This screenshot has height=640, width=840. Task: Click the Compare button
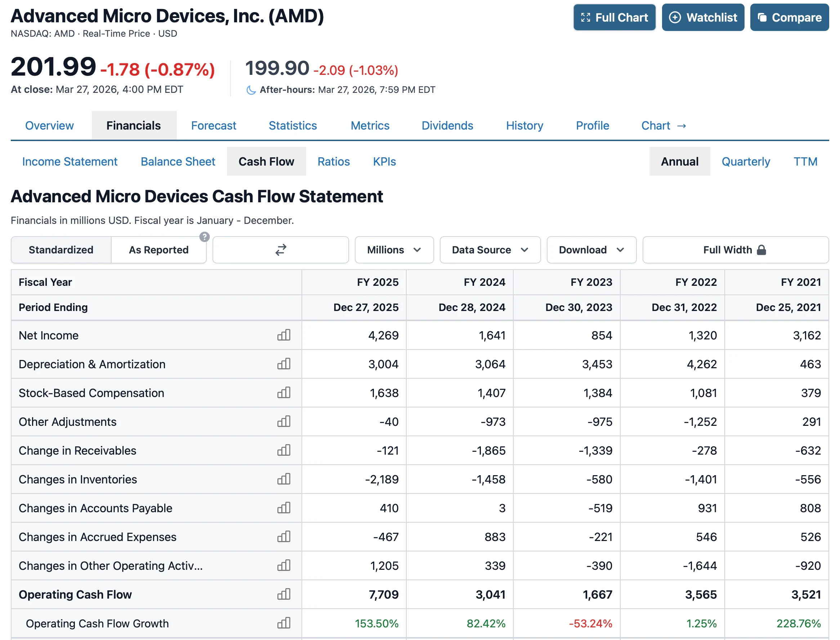pos(789,18)
